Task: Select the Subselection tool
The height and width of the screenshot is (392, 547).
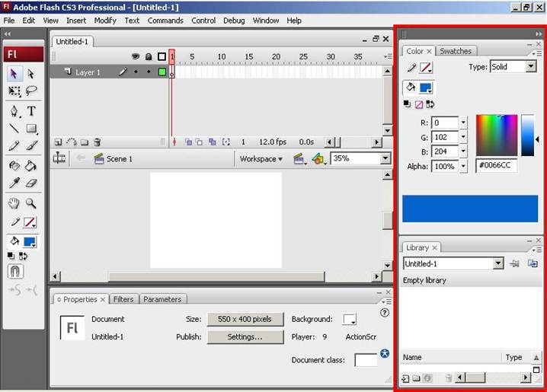Action: point(31,74)
